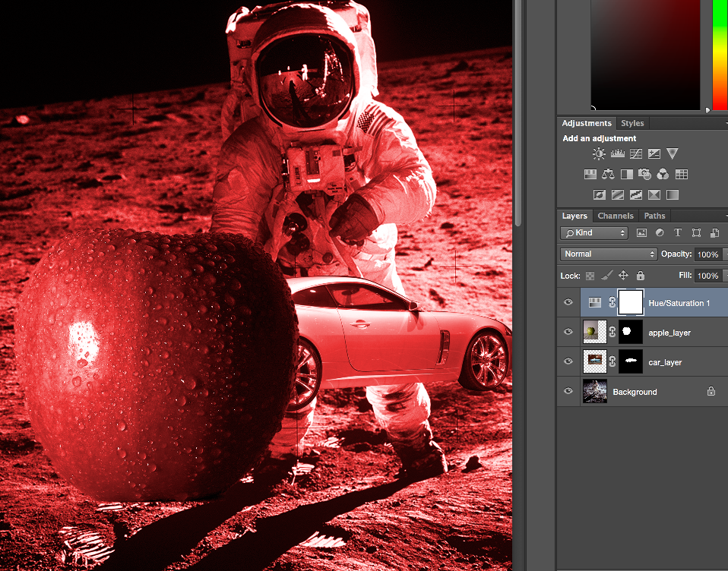Viewport: 728px width, 571px height.
Task: Select the apple_layer mask thumbnail
Action: (631, 333)
